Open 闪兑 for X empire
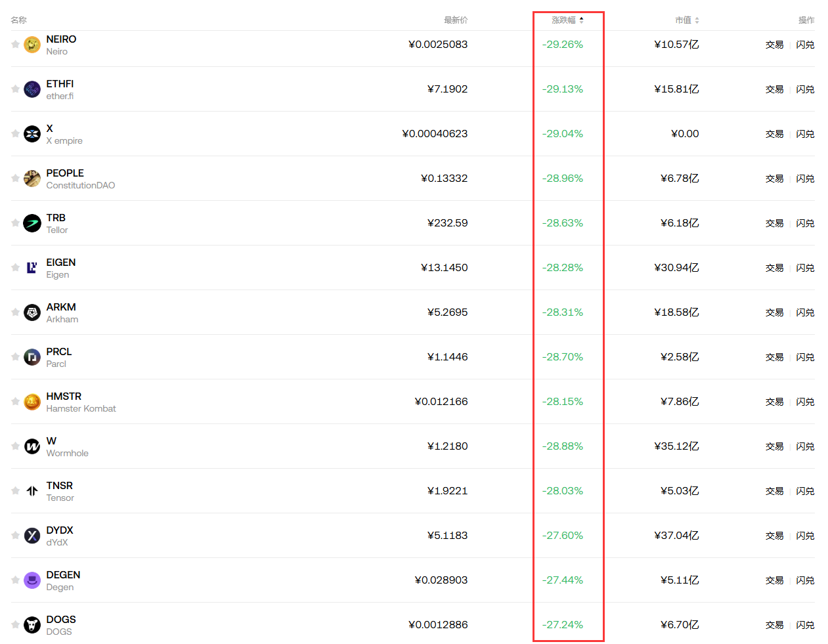Screen dimensions: 828x644 pos(805,134)
